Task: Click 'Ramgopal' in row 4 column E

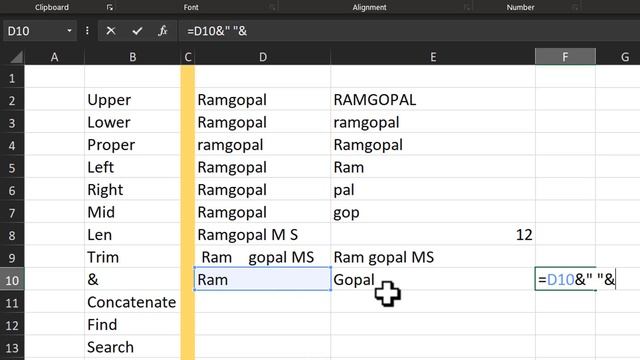Action: pyautogui.click(x=433, y=145)
